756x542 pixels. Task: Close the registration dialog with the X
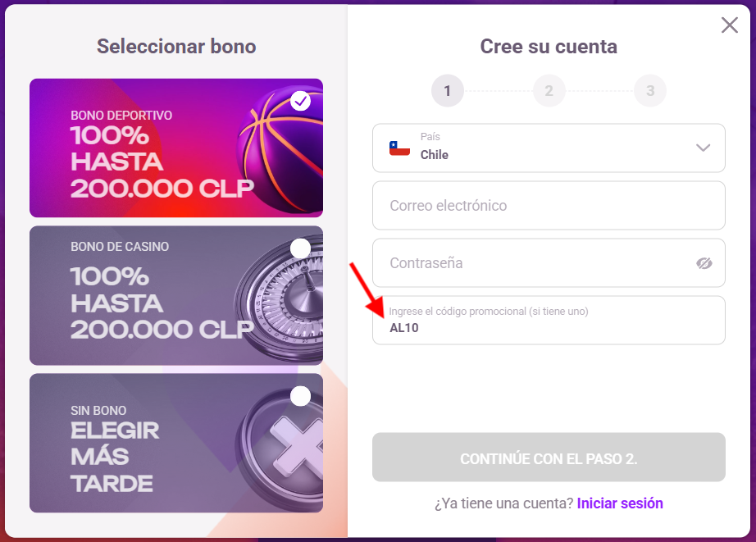[x=730, y=25]
